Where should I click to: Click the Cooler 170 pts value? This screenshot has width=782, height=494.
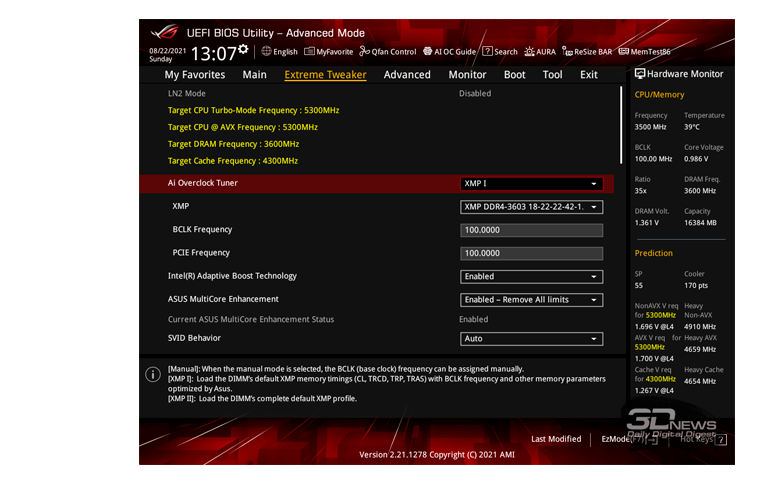[696, 286]
